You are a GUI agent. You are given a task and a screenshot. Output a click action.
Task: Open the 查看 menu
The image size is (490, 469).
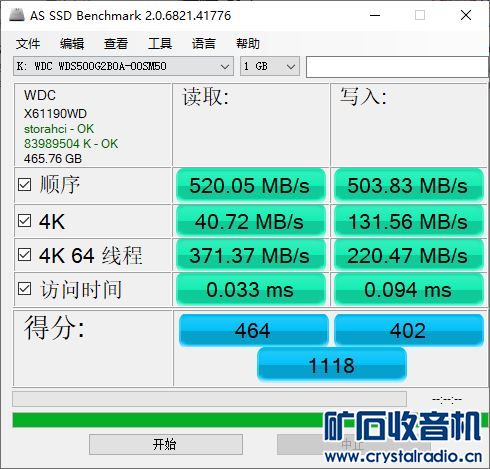pyautogui.click(x=116, y=44)
